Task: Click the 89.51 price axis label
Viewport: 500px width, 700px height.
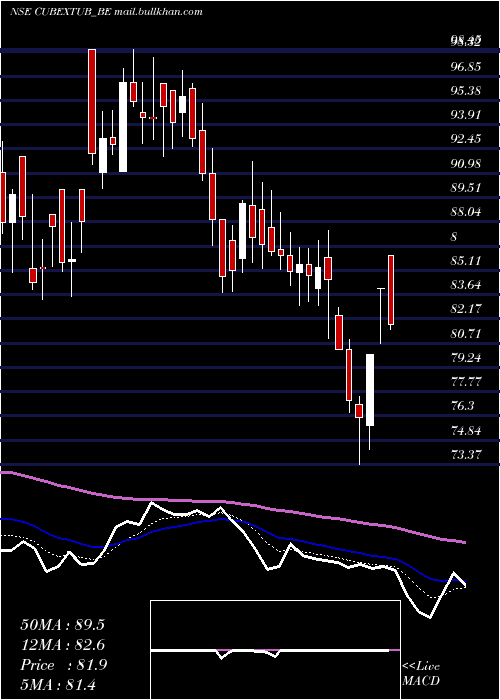Action: click(466, 188)
